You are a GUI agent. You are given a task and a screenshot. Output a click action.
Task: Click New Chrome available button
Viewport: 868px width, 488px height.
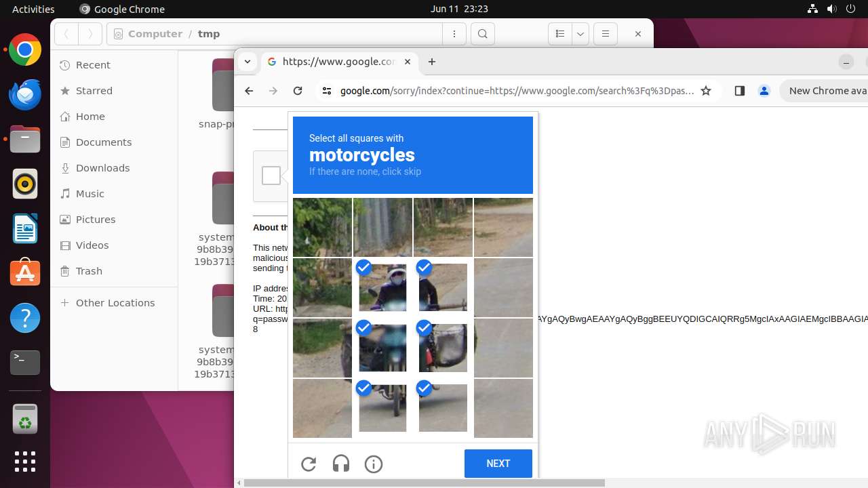[x=825, y=91]
